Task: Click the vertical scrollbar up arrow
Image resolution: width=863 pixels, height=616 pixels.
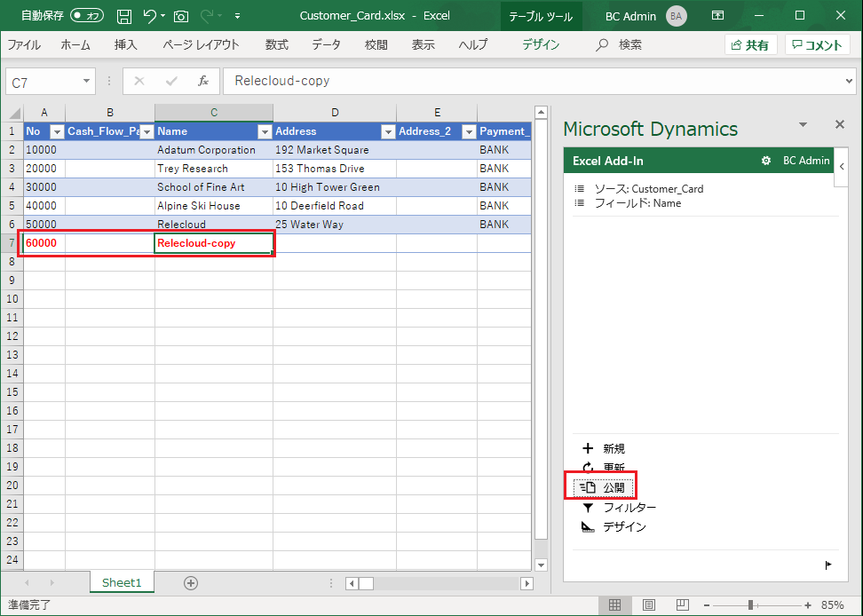Action: [541, 113]
